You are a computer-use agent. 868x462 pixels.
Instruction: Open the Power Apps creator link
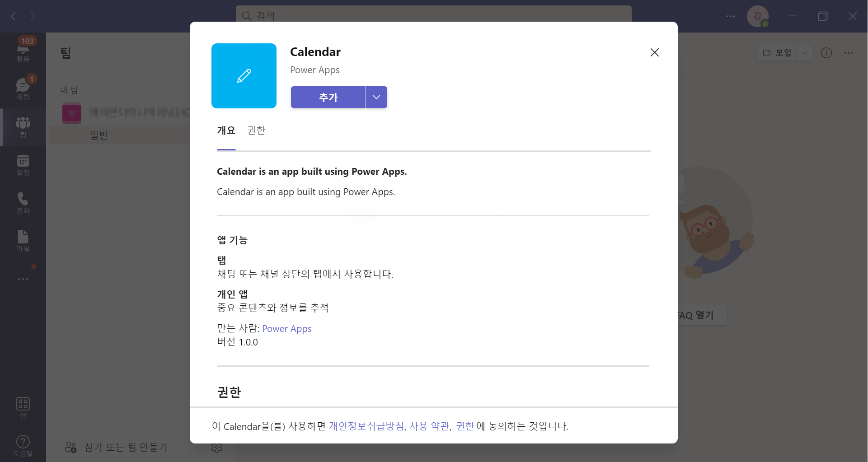pyautogui.click(x=287, y=329)
